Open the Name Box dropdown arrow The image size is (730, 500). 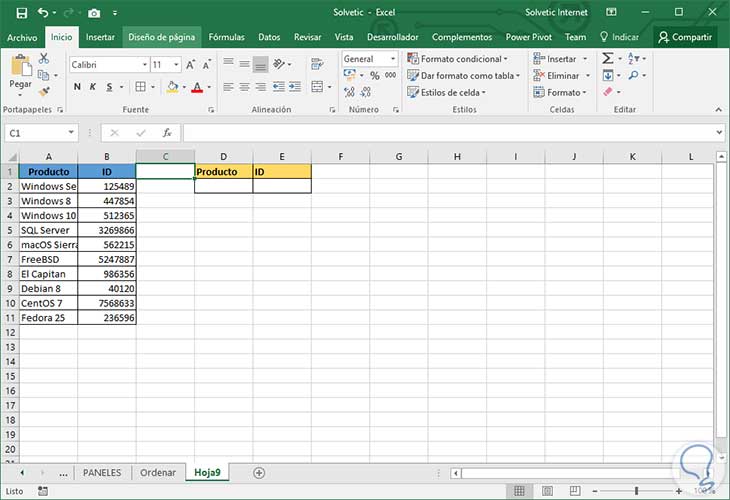coord(71,133)
